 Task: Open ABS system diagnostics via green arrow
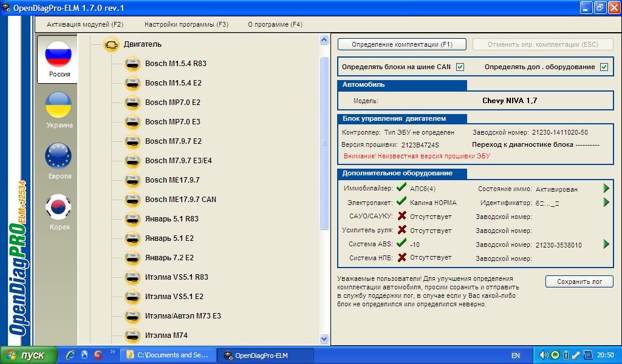[606, 244]
